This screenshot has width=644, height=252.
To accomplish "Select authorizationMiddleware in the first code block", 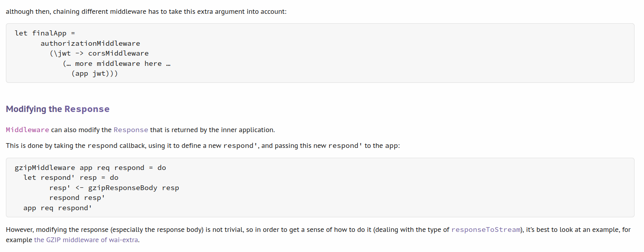I will (90, 43).
